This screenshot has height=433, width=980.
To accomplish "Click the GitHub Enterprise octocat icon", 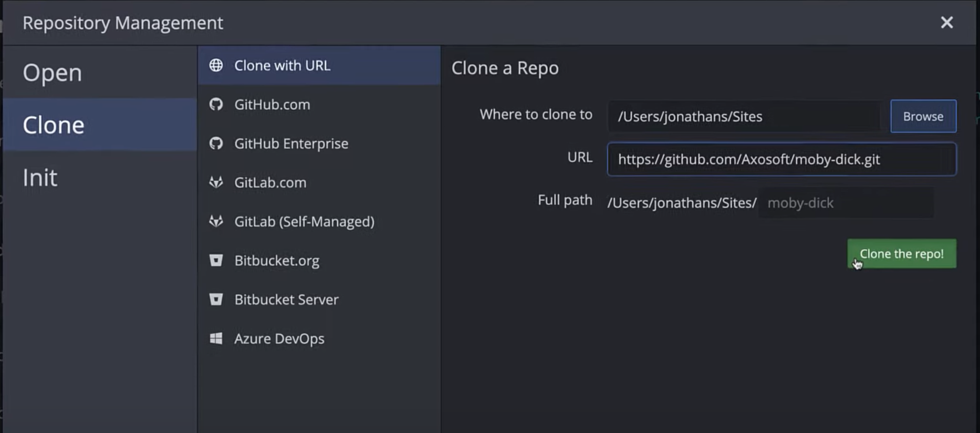I will click(216, 143).
